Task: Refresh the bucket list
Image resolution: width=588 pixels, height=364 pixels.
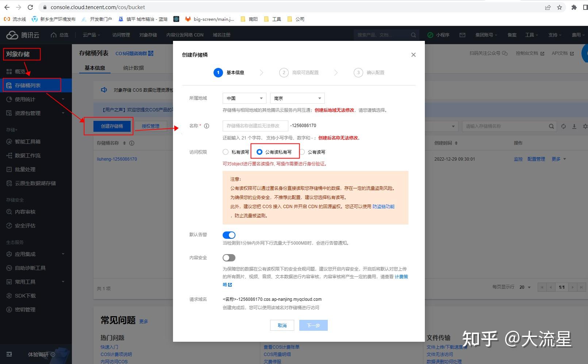Action: click(564, 126)
